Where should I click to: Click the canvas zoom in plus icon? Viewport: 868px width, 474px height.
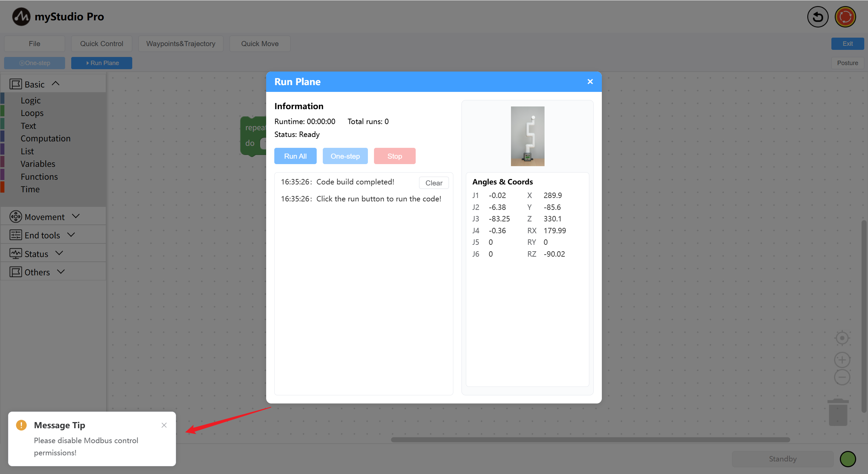point(842,360)
